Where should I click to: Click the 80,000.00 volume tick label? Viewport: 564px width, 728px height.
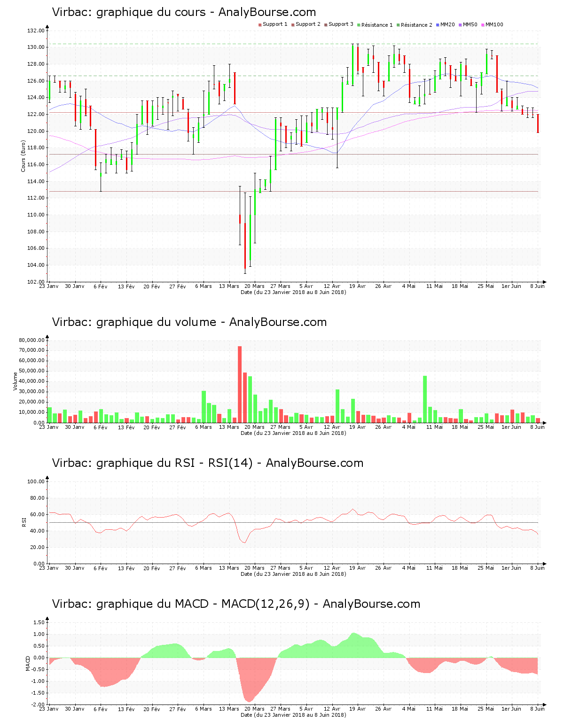(32, 340)
